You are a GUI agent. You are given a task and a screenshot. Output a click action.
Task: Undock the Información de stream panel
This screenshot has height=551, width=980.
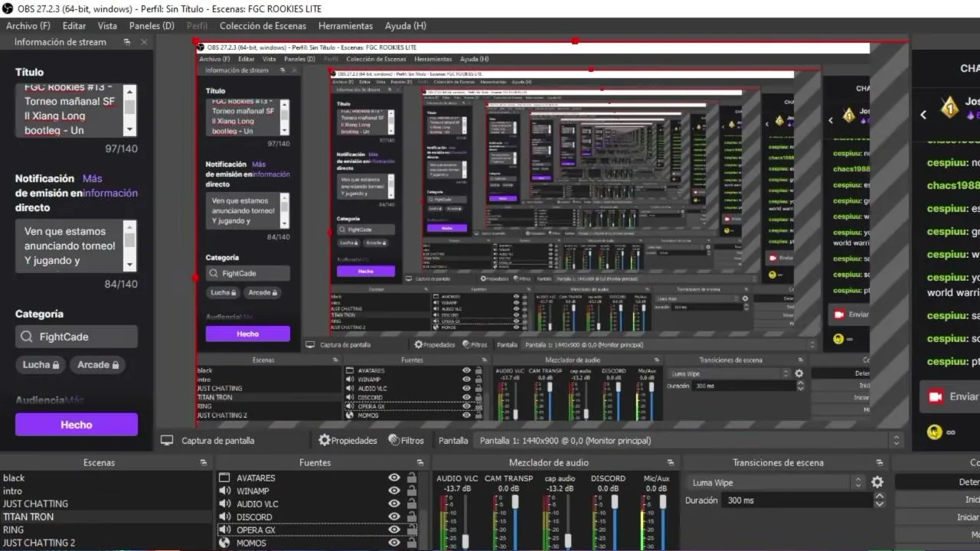point(127,42)
